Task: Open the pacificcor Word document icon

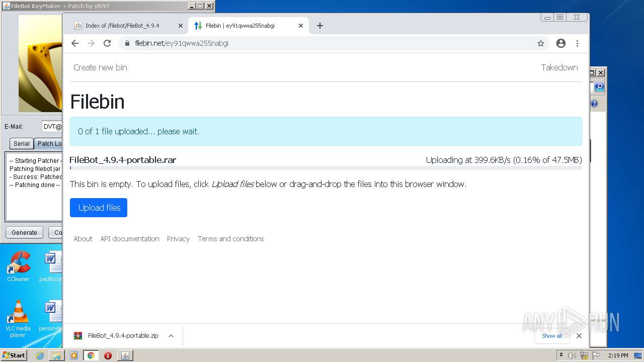Action: pos(51,266)
